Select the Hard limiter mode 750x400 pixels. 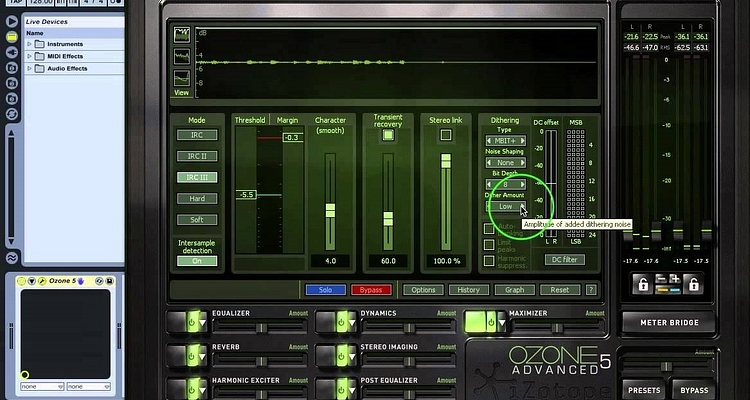tap(197, 198)
